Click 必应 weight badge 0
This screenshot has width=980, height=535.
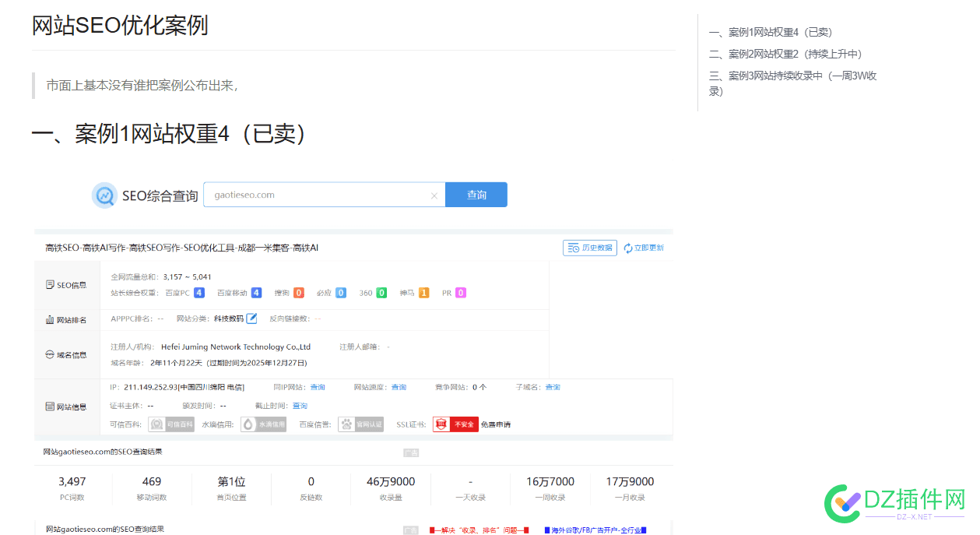(341, 293)
